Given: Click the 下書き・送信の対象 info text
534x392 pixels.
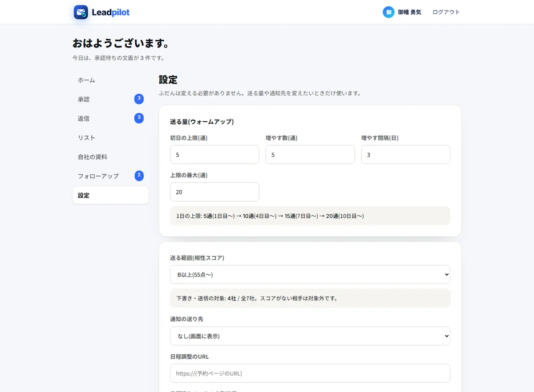Looking at the screenshot, I should [257, 298].
